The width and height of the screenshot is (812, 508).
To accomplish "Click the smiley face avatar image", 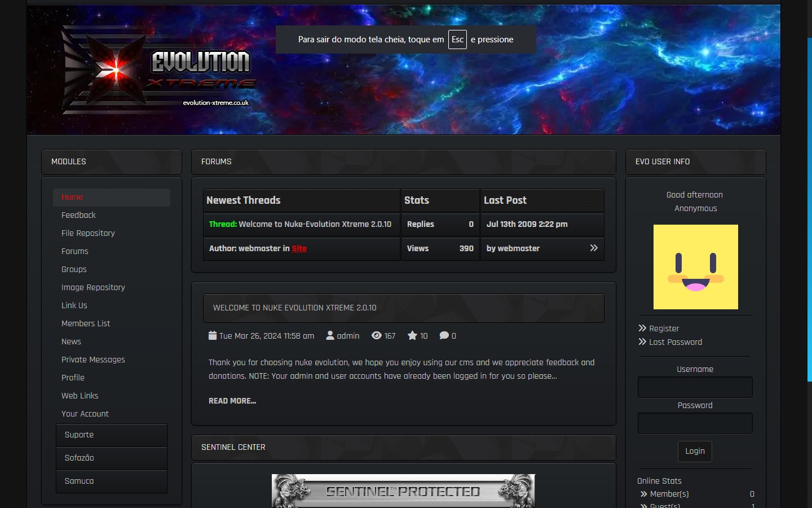I will click(696, 267).
